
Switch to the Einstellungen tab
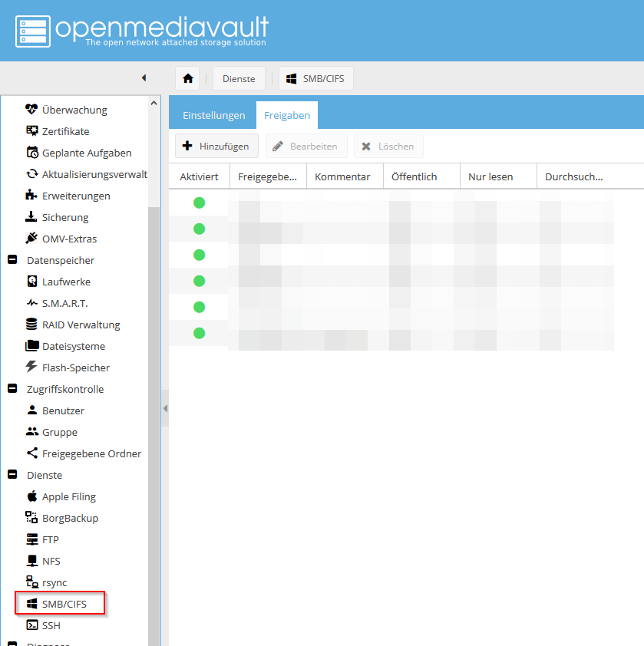pos(213,115)
